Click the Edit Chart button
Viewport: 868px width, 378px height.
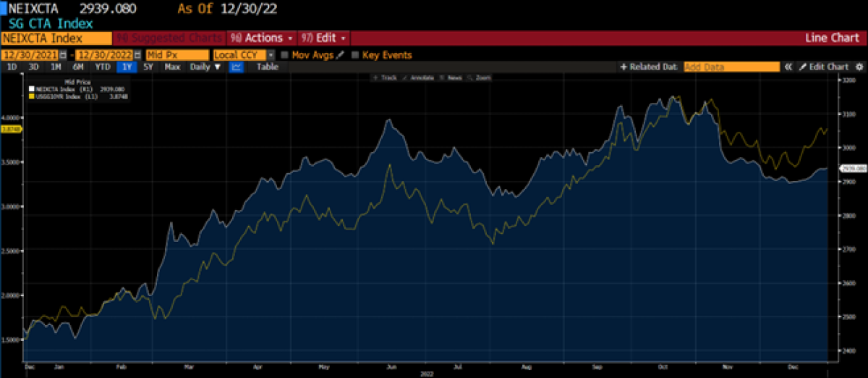coord(823,67)
